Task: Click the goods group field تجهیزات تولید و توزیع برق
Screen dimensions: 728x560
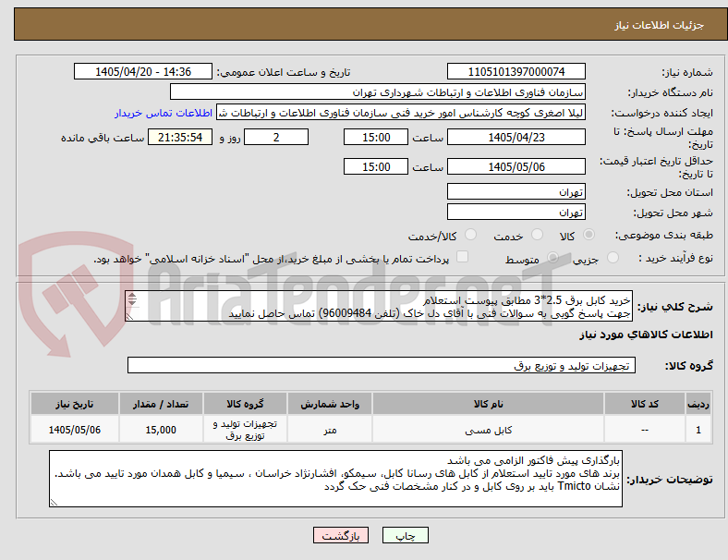Action: [382, 365]
